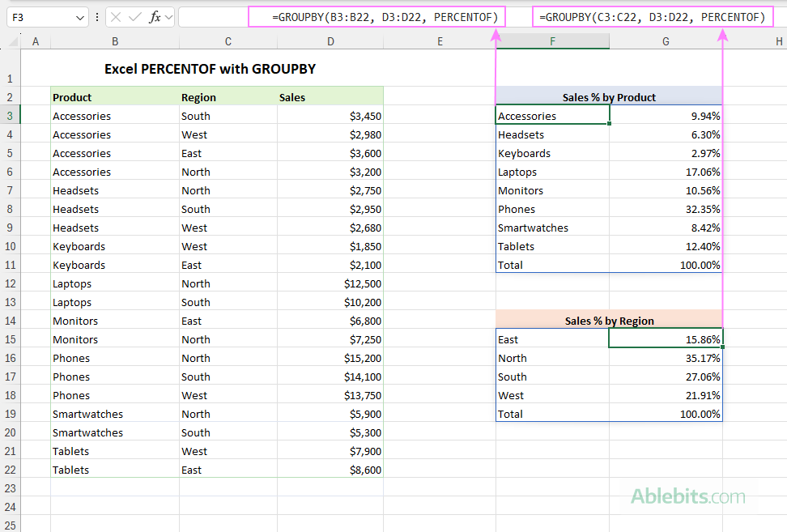Select the row 15 header
Image resolution: width=787 pixels, height=532 pixels.
click(x=11, y=339)
